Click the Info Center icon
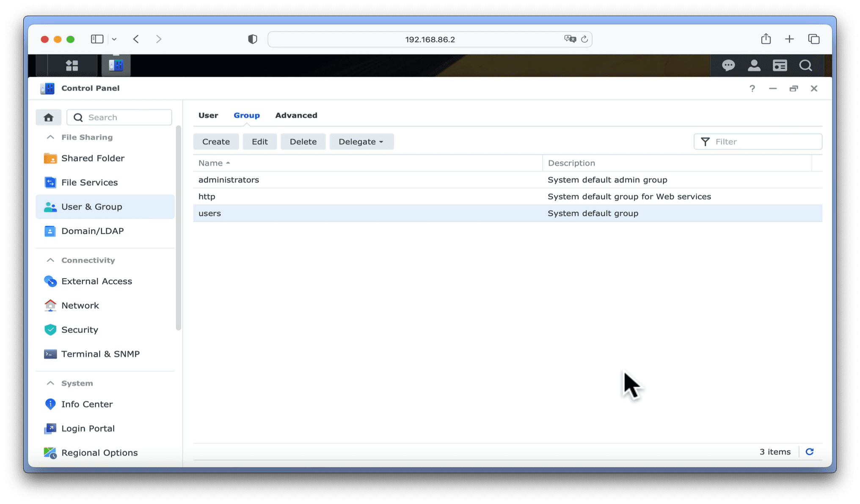This screenshot has height=504, width=860. pos(50,404)
